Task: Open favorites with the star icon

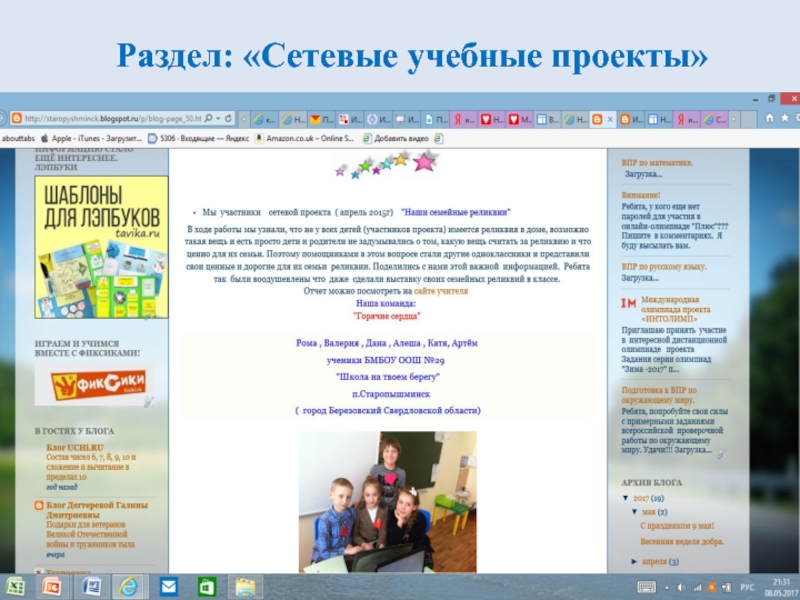Action: tap(785, 118)
